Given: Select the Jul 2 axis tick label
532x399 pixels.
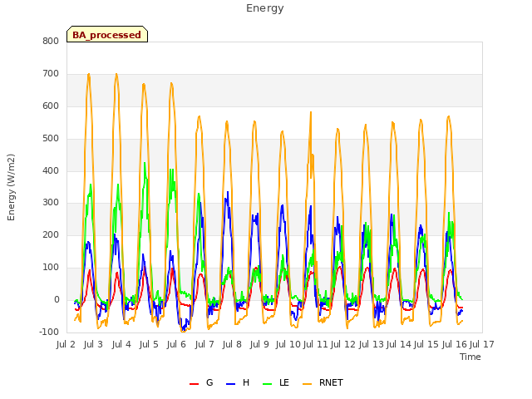Looking at the screenshot, I should [66, 344].
